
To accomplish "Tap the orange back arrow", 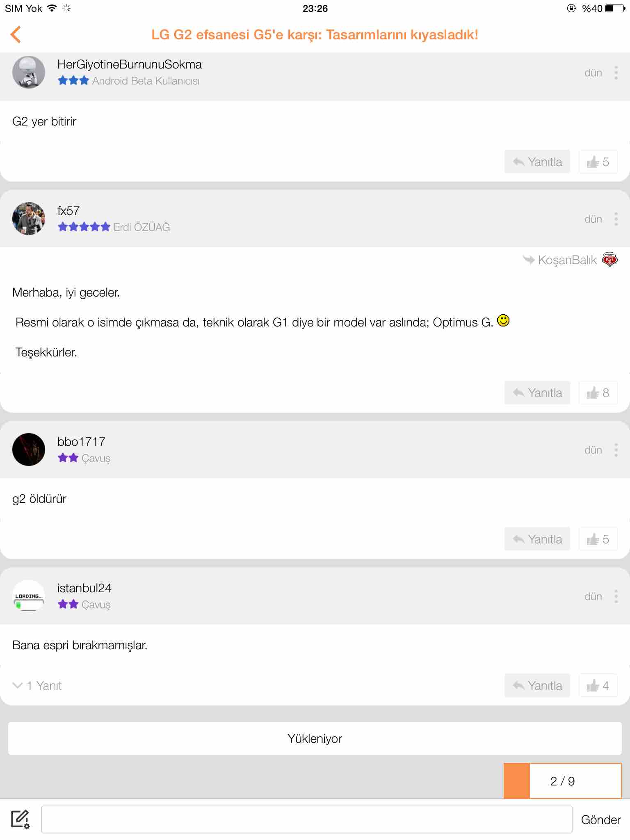I will [x=16, y=34].
